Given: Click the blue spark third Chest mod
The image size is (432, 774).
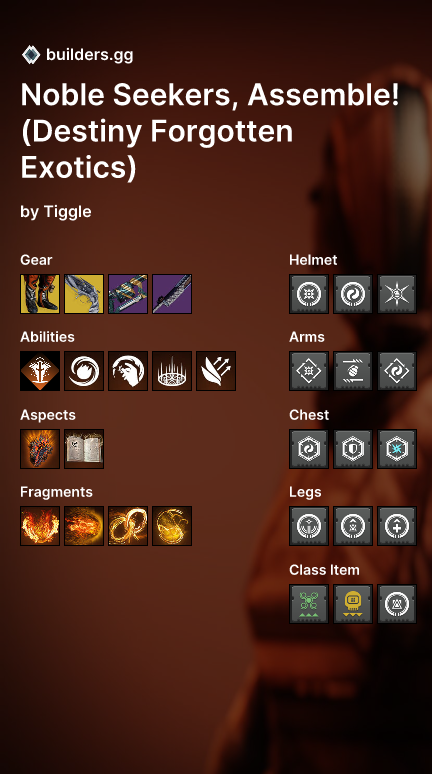Looking at the screenshot, I should (397, 449).
